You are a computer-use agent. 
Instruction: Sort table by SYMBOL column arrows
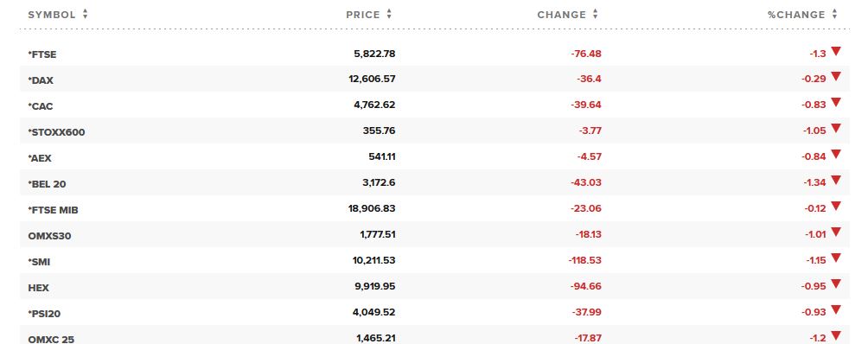[x=86, y=15]
